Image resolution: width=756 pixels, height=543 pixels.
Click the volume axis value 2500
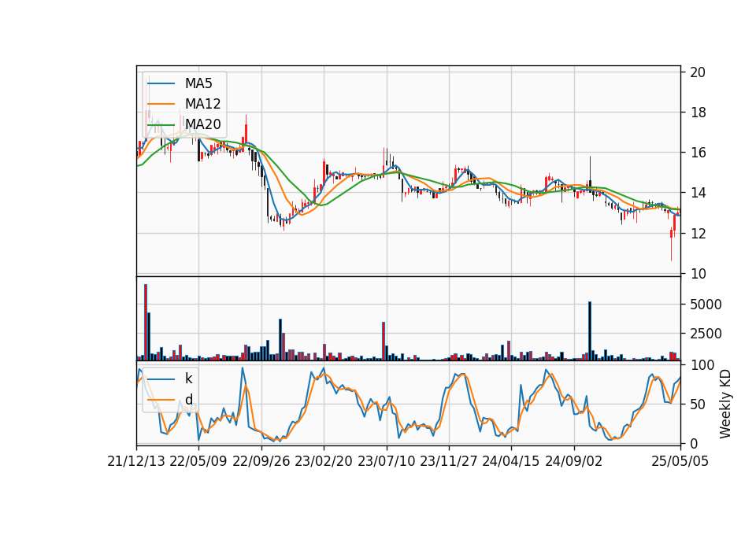pos(706,334)
